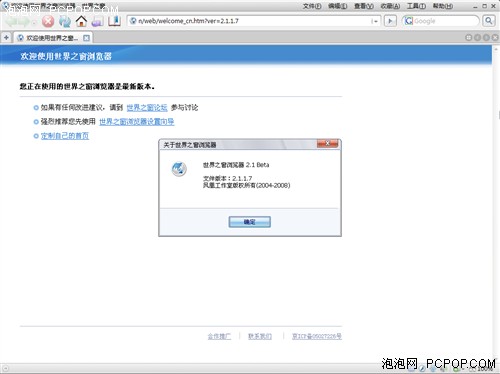Open the 收藏(A) menu
The height and width of the screenshot is (374, 500).
pos(390,6)
